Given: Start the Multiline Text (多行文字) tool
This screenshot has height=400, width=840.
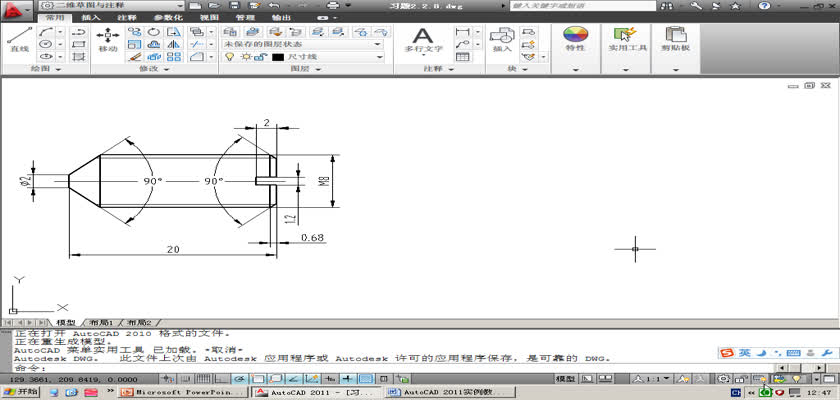Looking at the screenshot, I should tap(423, 40).
